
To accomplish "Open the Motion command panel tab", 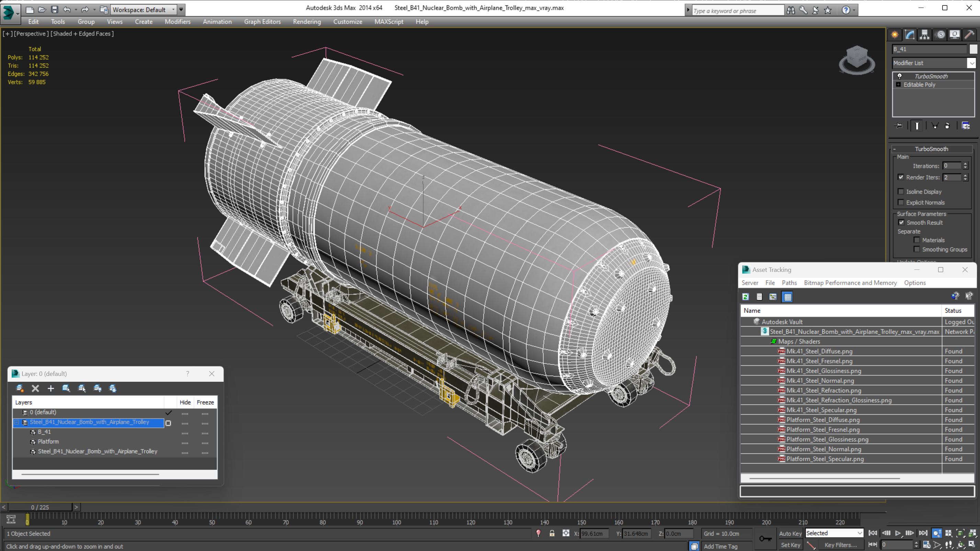I will coord(940,35).
